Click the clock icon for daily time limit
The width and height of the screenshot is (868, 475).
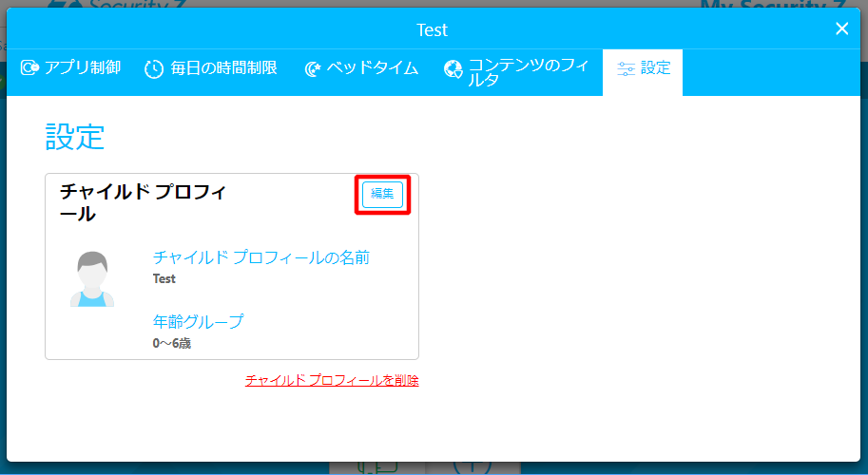154,69
